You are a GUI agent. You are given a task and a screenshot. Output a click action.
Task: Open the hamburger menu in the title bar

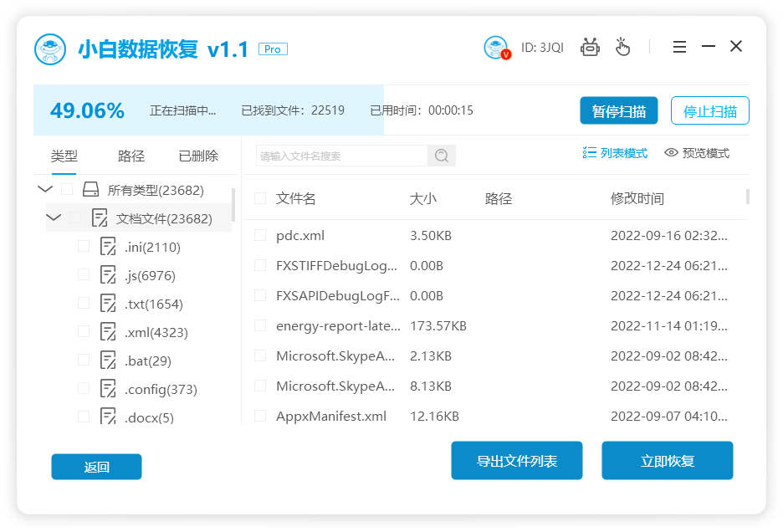[679, 47]
